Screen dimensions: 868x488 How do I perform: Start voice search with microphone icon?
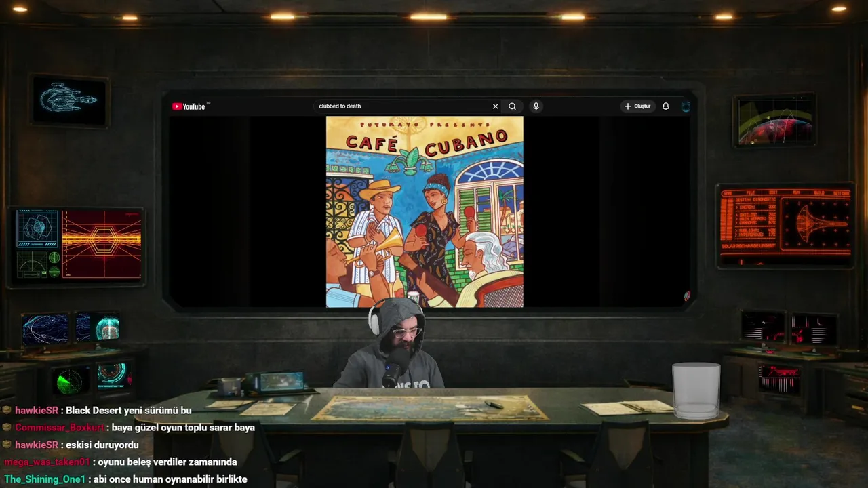coord(536,106)
